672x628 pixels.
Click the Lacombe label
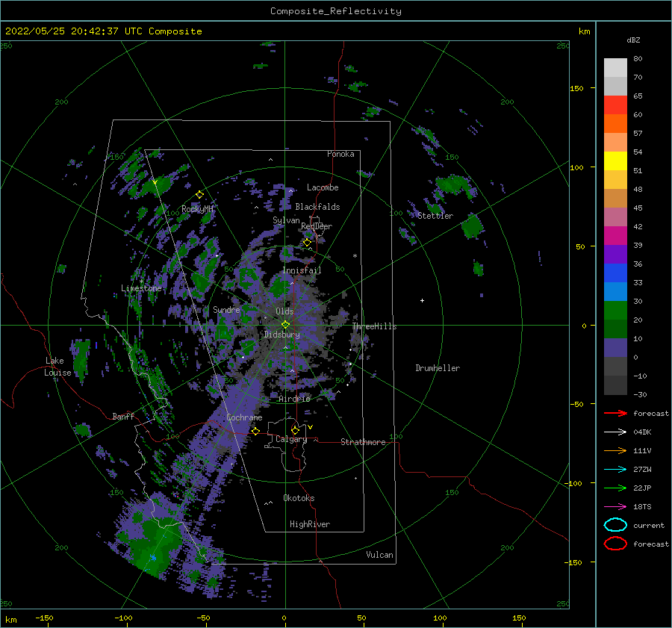point(323,187)
